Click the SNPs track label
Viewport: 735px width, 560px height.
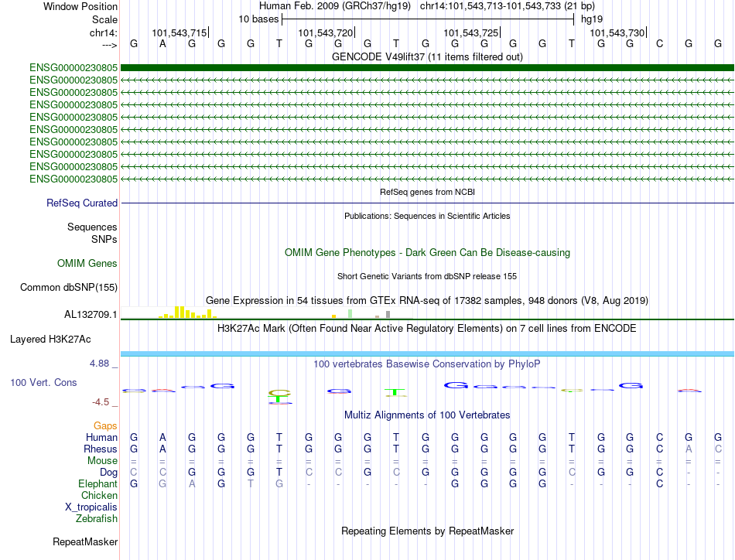click(x=104, y=239)
